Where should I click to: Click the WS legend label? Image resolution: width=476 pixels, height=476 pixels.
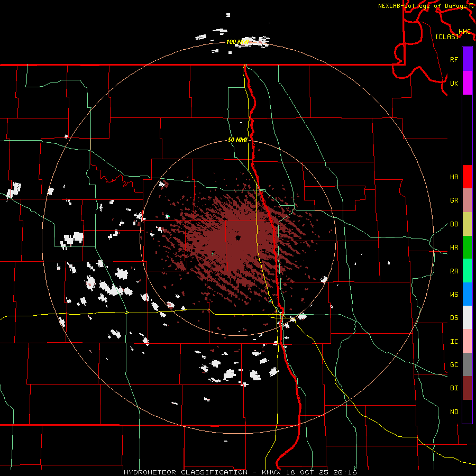click(x=454, y=295)
